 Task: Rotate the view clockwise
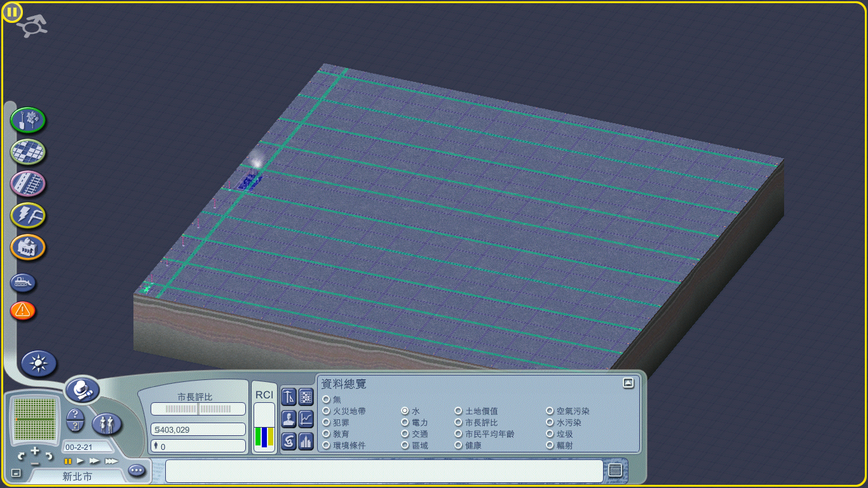pyautogui.click(x=48, y=456)
